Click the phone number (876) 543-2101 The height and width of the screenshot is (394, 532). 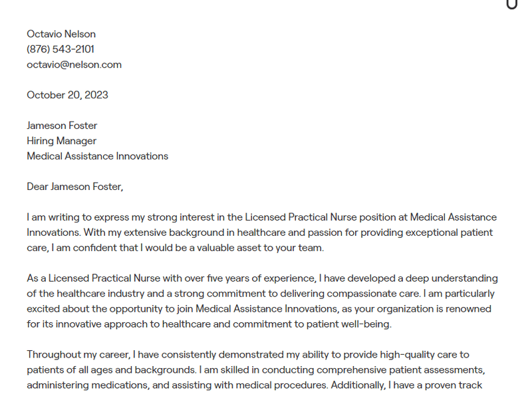click(61, 49)
